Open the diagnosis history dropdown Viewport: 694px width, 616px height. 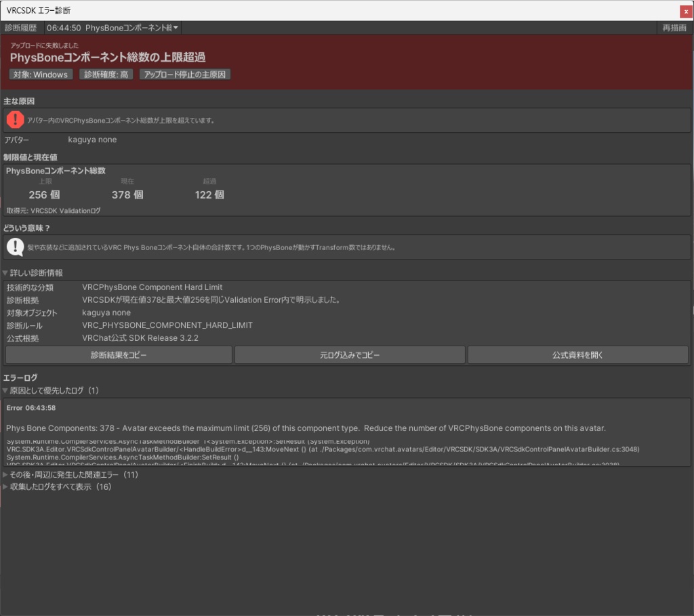(x=113, y=28)
